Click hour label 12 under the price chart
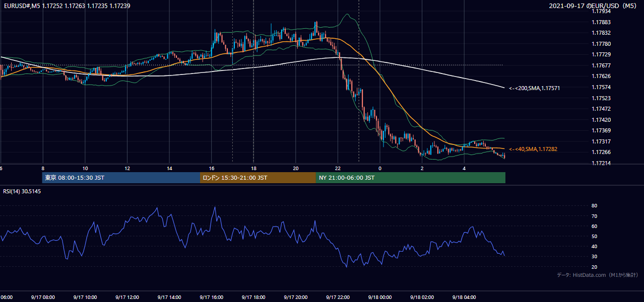Screen dimensions: 644x302 (127, 168)
